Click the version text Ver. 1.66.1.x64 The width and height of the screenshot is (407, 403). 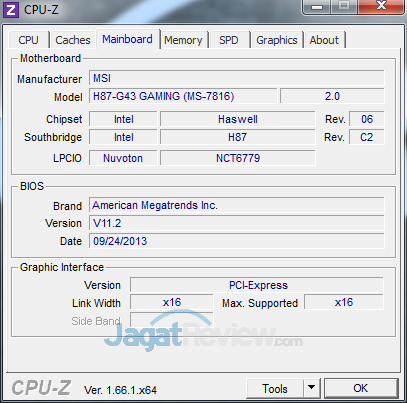120,390
